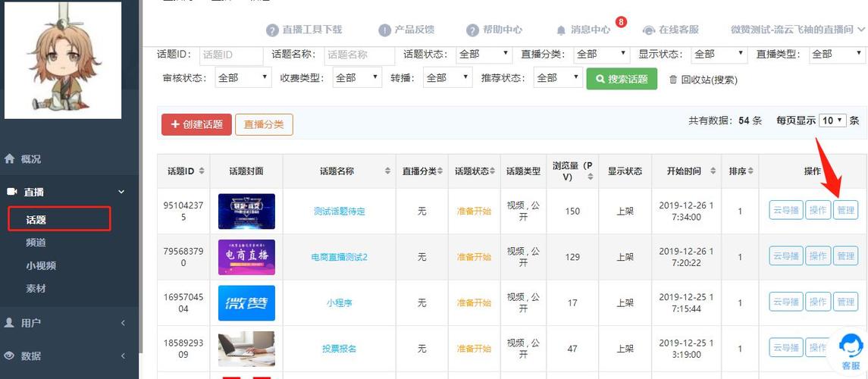The width and height of the screenshot is (868, 379).
Task: Click 管理 for 小程序 row
Action: (845, 302)
